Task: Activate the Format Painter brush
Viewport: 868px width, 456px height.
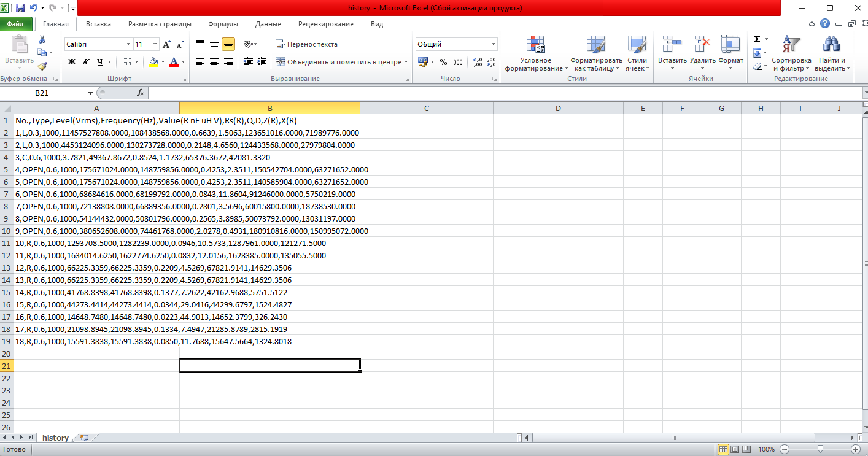Action: [x=42, y=66]
